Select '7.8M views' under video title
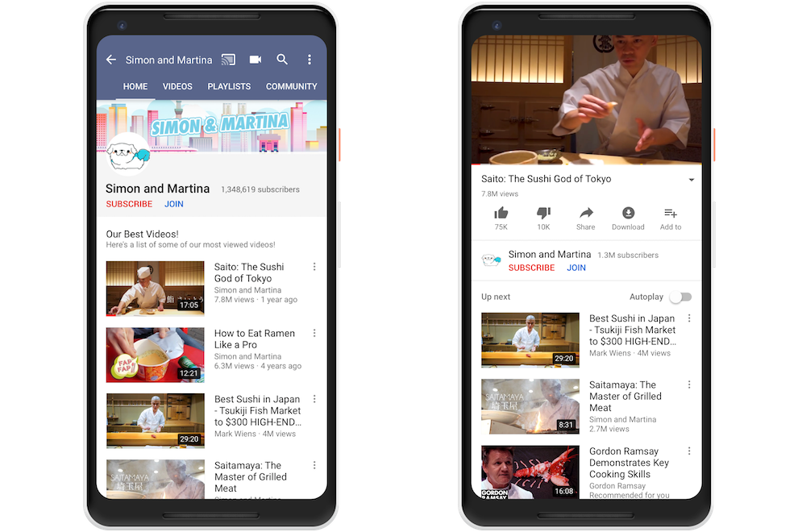798x532 pixels. tap(500, 194)
